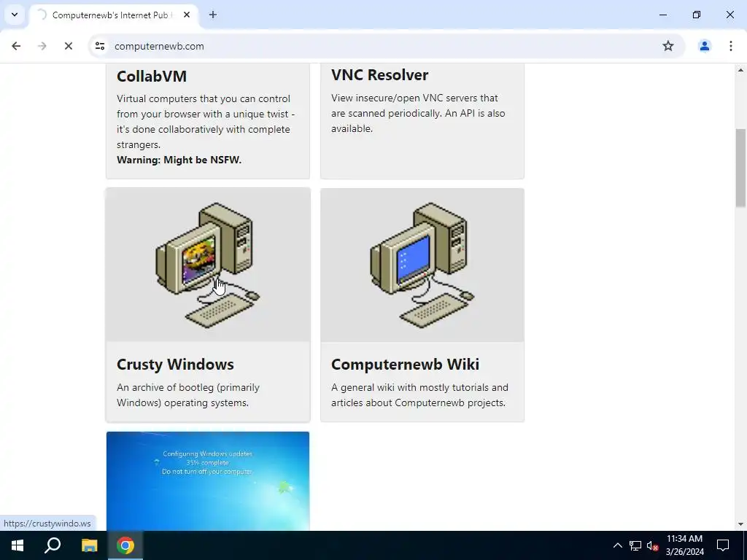Image resolution: width=747 pixels, height=560 pixels.
Task: Click the Crusty Windows computer image
Action: 208,265
